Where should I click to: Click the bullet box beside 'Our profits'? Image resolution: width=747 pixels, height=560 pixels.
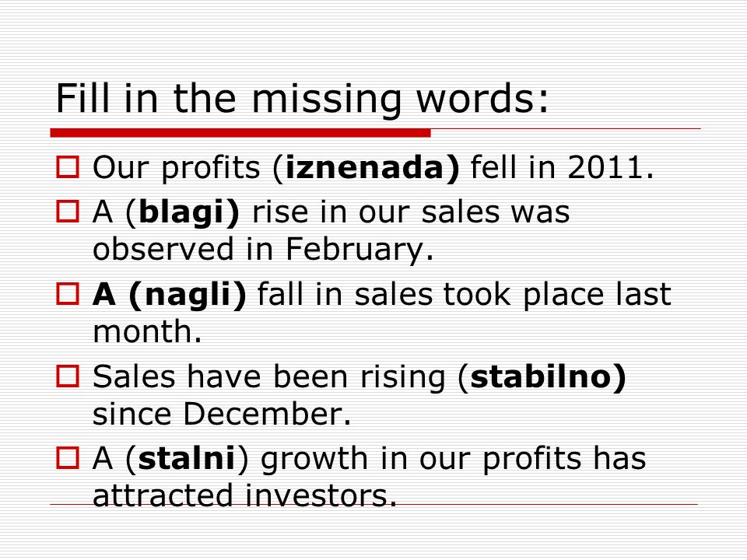(68, 167)
